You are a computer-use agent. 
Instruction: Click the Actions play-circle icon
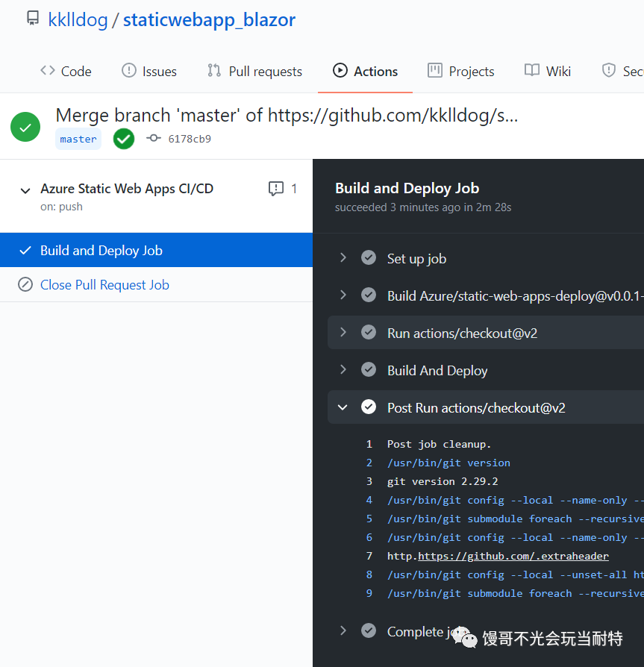coord(340,70)
